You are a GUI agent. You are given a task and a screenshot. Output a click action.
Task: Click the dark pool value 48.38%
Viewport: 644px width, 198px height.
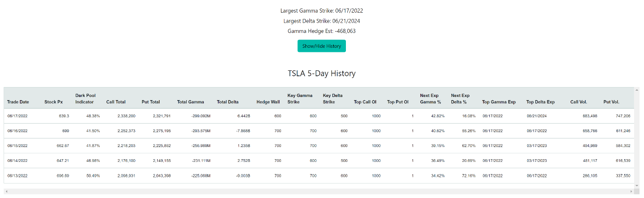[93, 116]
